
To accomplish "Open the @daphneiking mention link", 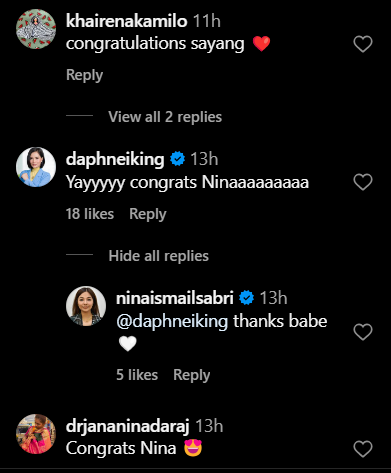I will [172, 321].
